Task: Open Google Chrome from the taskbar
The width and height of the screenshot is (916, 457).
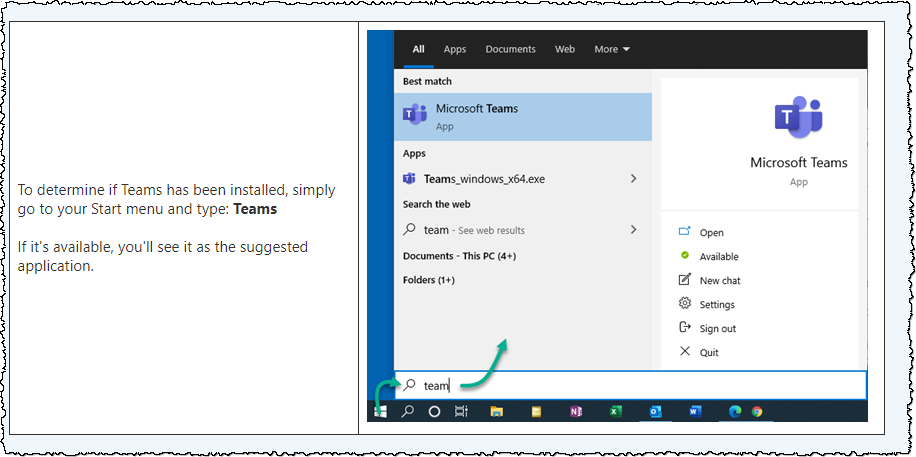Action: tap(757, 411)
